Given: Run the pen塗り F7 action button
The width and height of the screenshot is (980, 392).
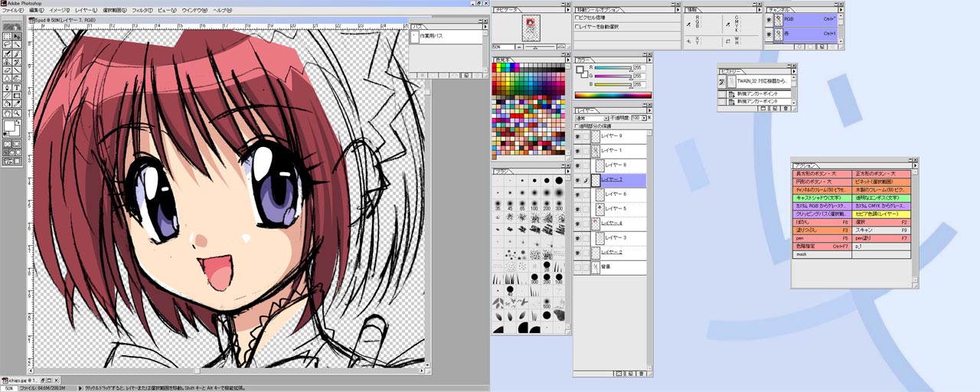Looking at the screenshot, I should point(881,238).
